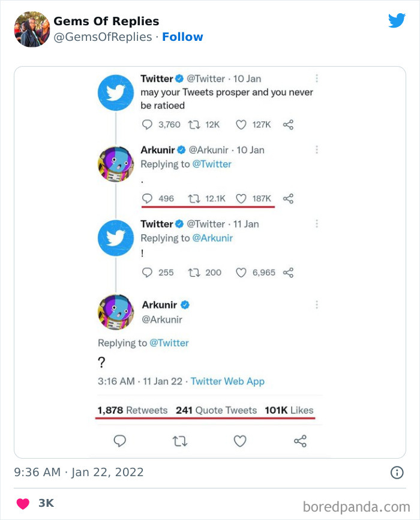The width and height of the screenshot is (420, 520).
Task: Share Arkunir's reply with 187K likes
Action: coord(288,198)
